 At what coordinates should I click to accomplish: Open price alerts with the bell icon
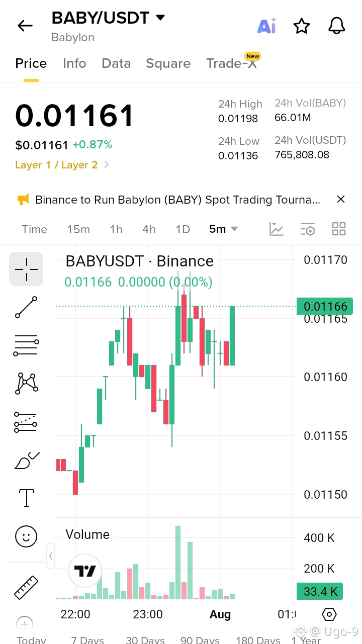coord(337,26)
